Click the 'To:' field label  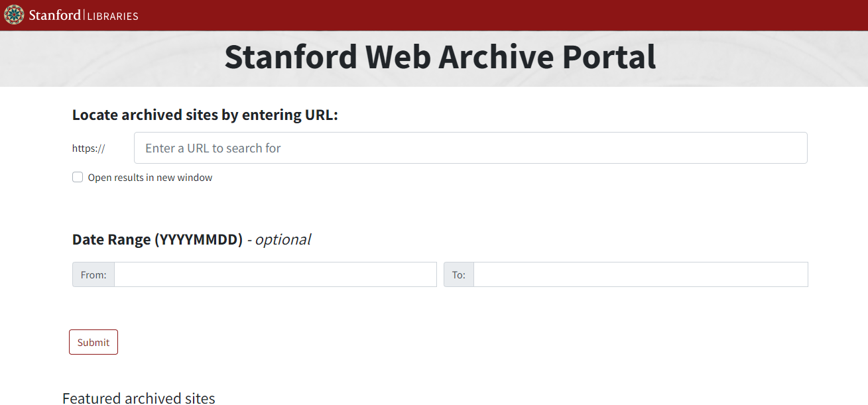[x=458, y=274]
